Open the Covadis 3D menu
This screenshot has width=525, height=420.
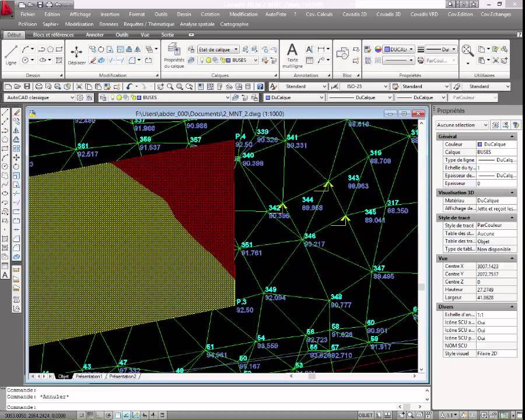pyautogui.click(x=388, y=15)
